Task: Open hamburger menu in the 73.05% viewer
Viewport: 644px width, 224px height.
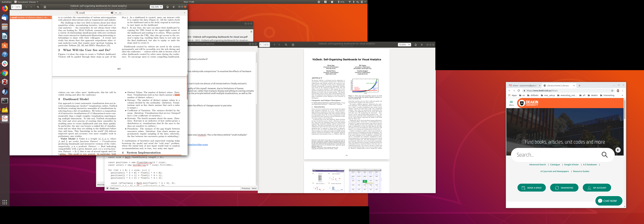Action: point(422,45)
